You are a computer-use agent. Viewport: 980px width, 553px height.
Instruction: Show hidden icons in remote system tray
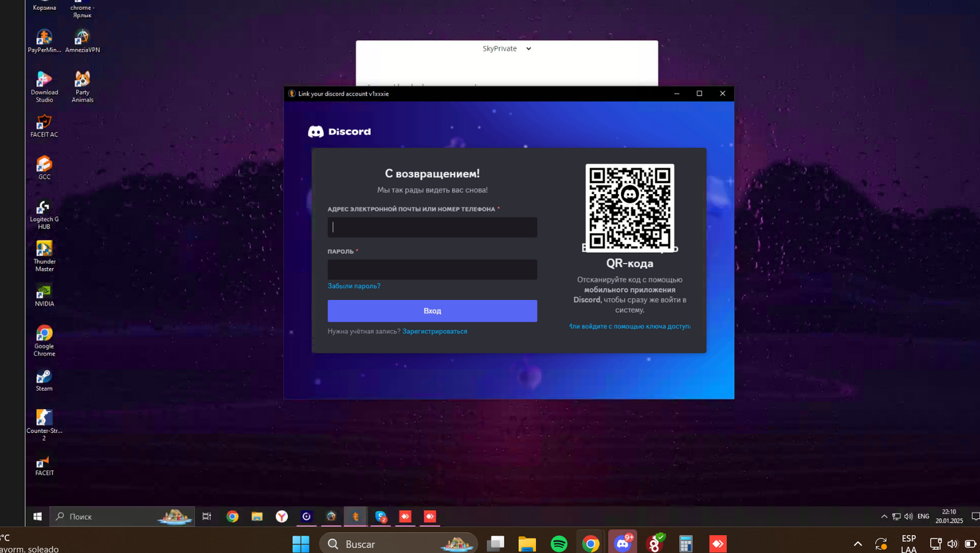coord(884,516)
